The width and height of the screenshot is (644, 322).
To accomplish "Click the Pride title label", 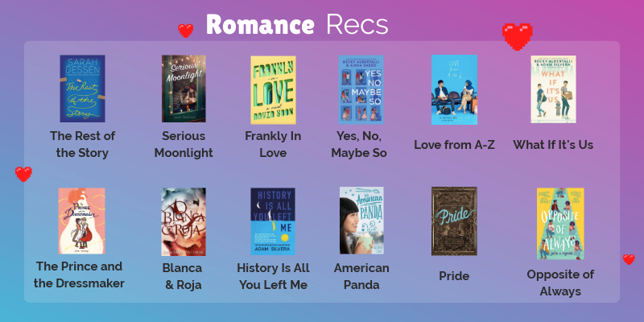I will point(454,275).
